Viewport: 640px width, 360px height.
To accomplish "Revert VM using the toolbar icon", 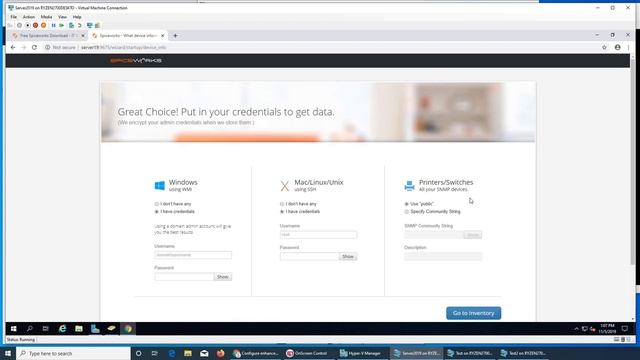I will click(x=80, y=25).
